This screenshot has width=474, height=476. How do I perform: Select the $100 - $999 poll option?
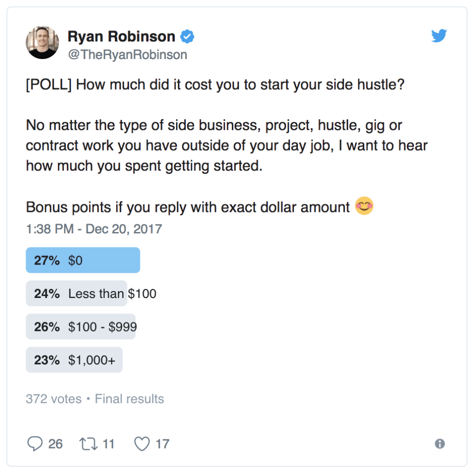pos(80,327)
